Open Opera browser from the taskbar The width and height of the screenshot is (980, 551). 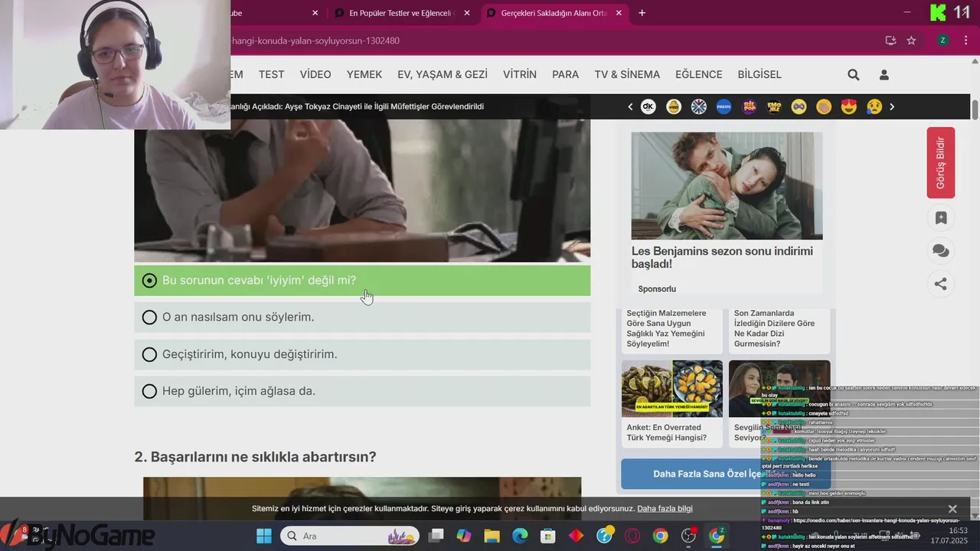coord(632,536)
